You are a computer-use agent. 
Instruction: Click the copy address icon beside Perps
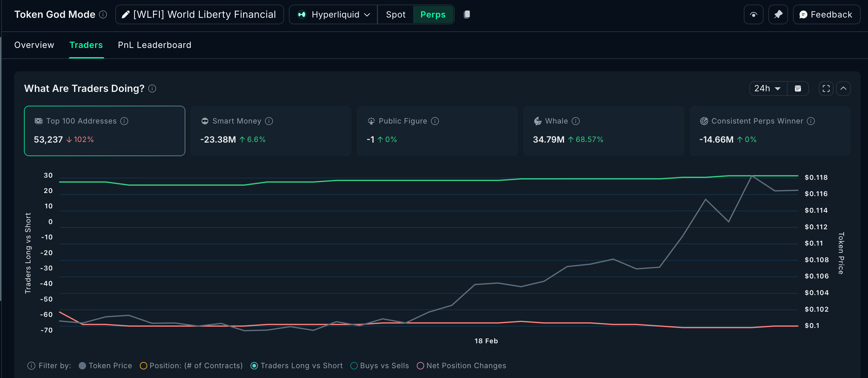pyautogui.click(x=467, y=14)
